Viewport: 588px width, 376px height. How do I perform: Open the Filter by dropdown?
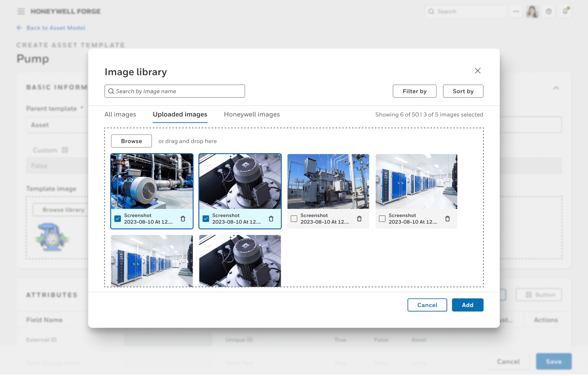[414, 91]
